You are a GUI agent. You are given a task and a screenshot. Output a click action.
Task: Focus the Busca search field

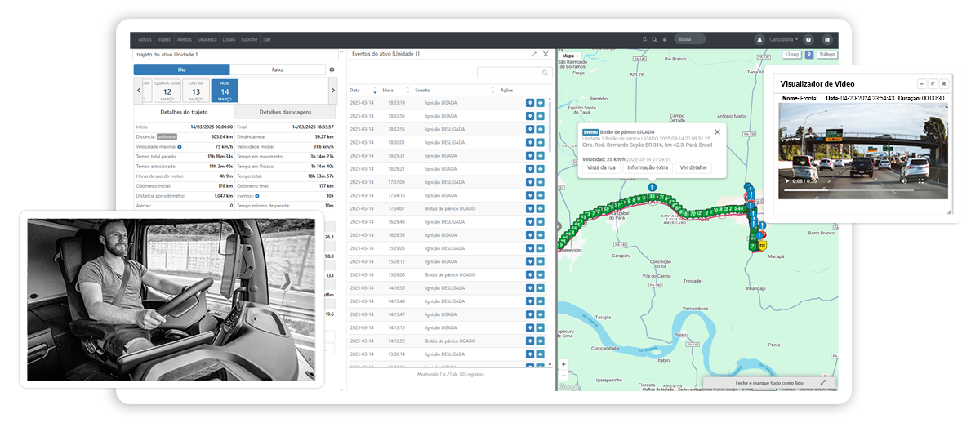tap(691, 39)
